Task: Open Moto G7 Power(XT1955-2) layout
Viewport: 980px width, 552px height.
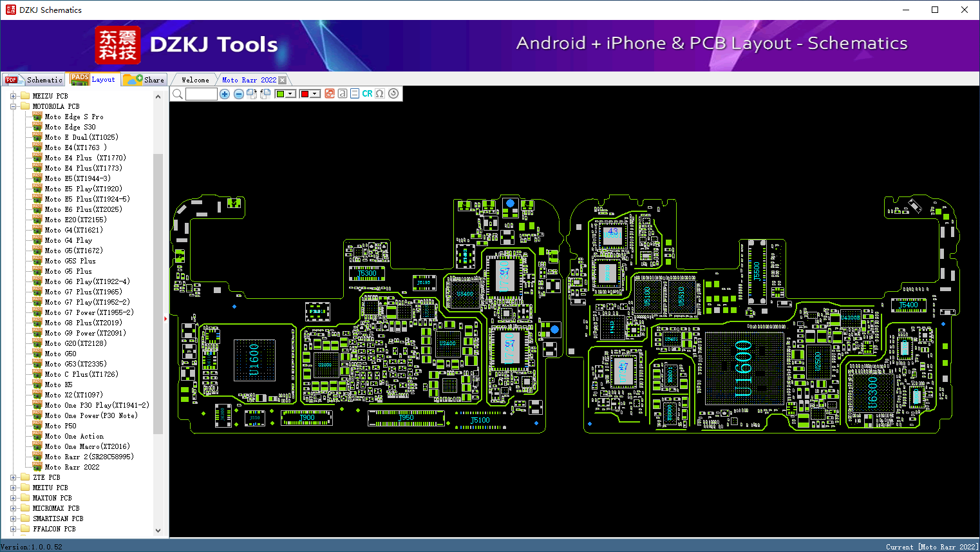Action: tap(90, 312)
